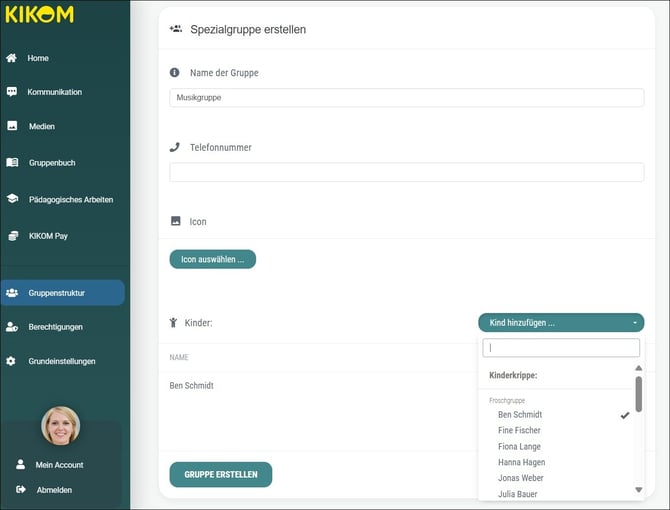Click the checkmark next to Ben Schmidt
Screen dimensions: 670x510
pyautogui.click(x=625, y=415)
